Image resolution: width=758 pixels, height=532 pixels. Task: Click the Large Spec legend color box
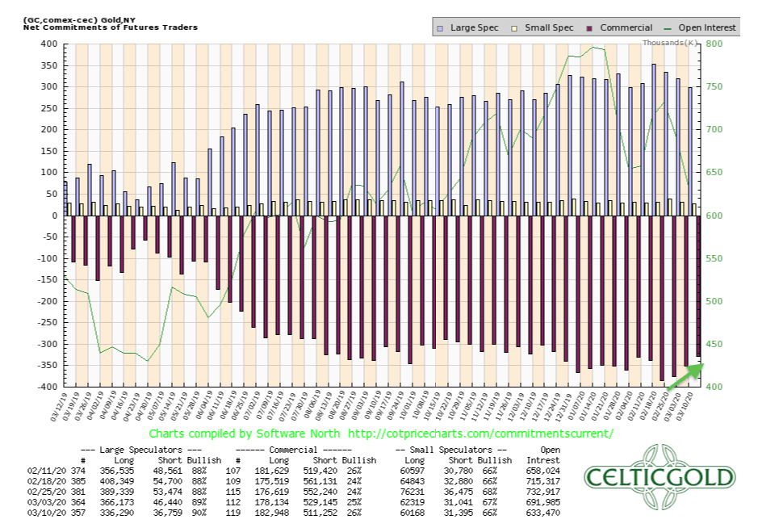tap(439, 27)
